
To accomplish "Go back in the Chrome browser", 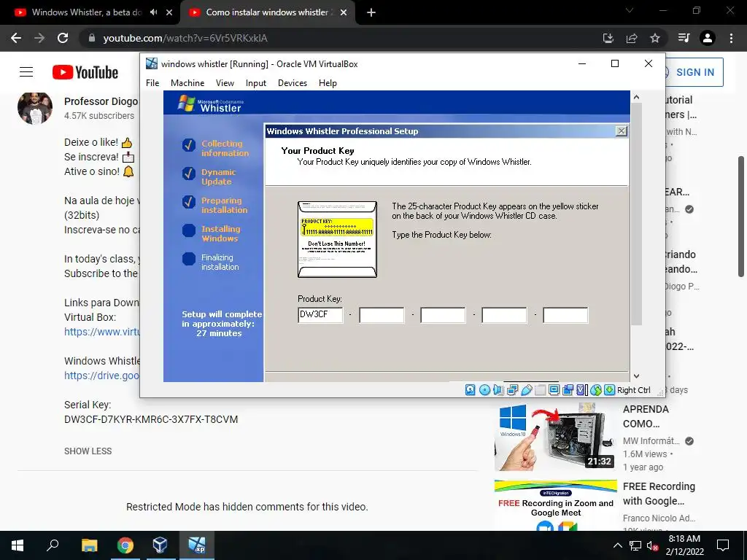I will click(16, 38).
